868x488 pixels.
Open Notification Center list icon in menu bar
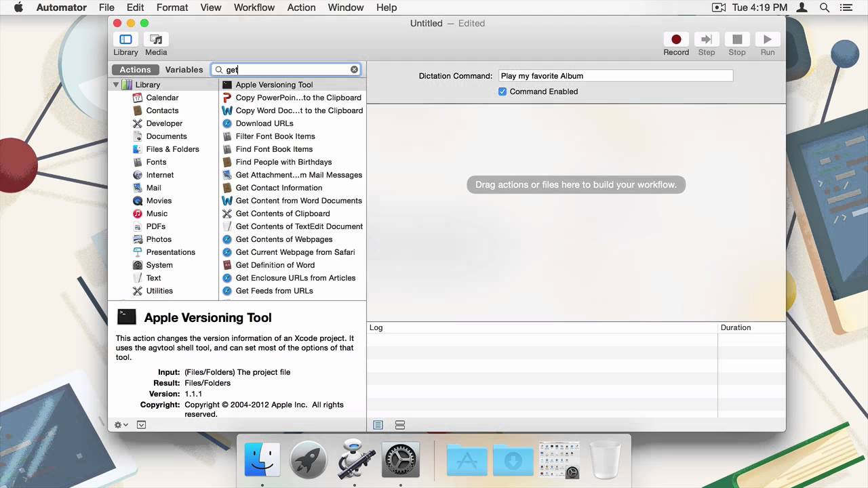pos(846,7)
